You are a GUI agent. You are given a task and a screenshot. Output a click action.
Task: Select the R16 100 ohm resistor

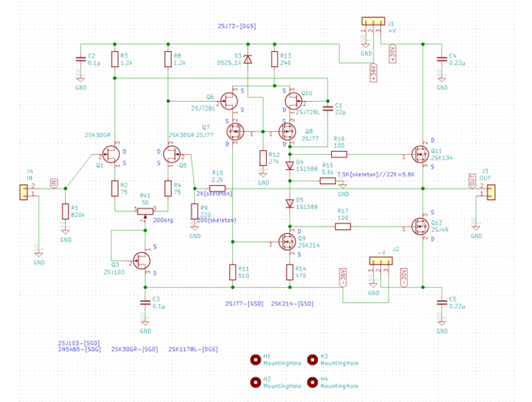pos(339,154)
